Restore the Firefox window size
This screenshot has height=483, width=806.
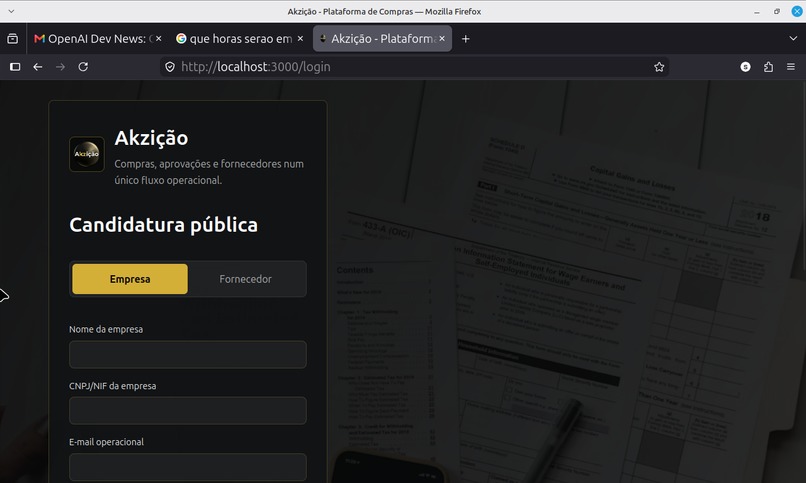(777, 11)
